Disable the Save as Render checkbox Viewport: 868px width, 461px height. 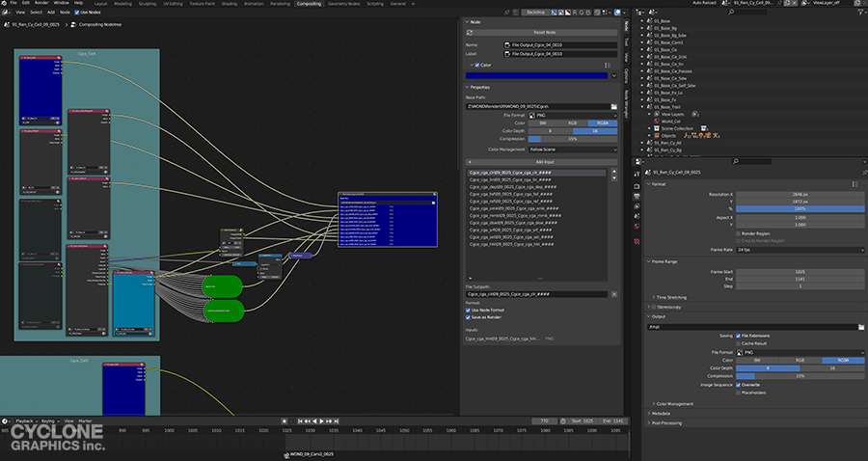pos(469,316)
